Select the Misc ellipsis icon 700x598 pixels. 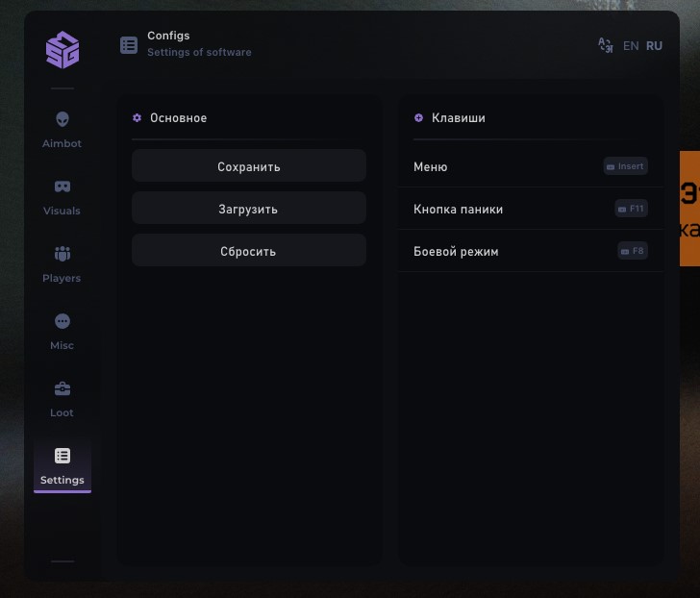[x=62, y=321]
